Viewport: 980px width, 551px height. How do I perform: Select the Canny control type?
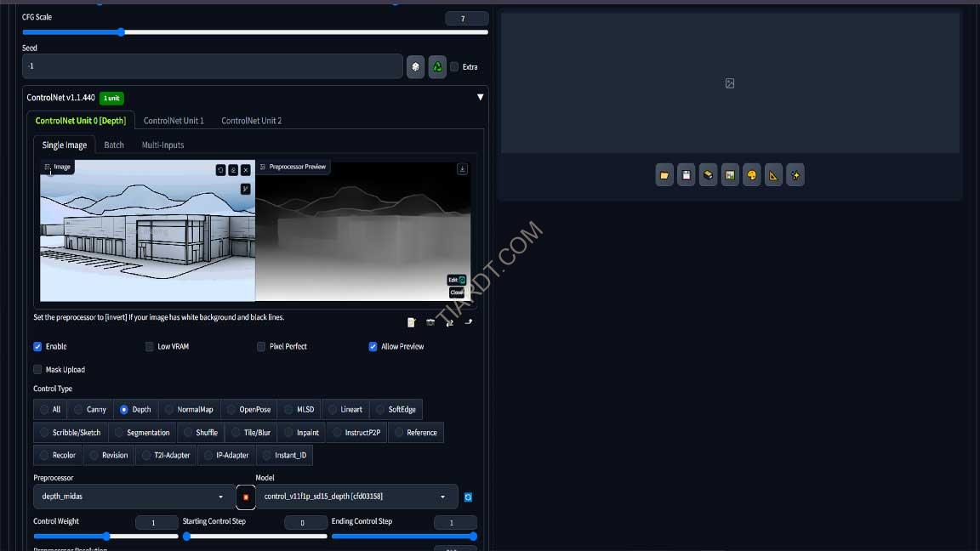(x=90, y=409)
